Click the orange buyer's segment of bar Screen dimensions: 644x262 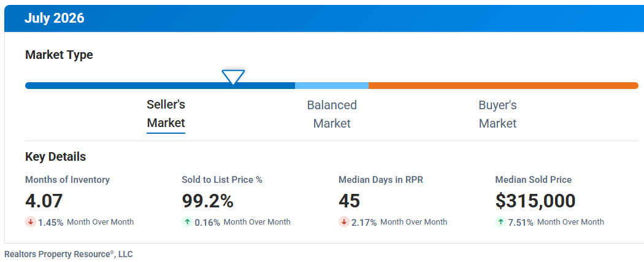504,85
